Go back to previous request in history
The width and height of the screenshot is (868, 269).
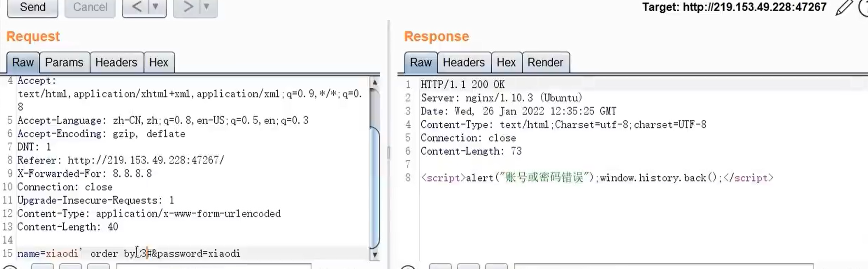[137, 7]
